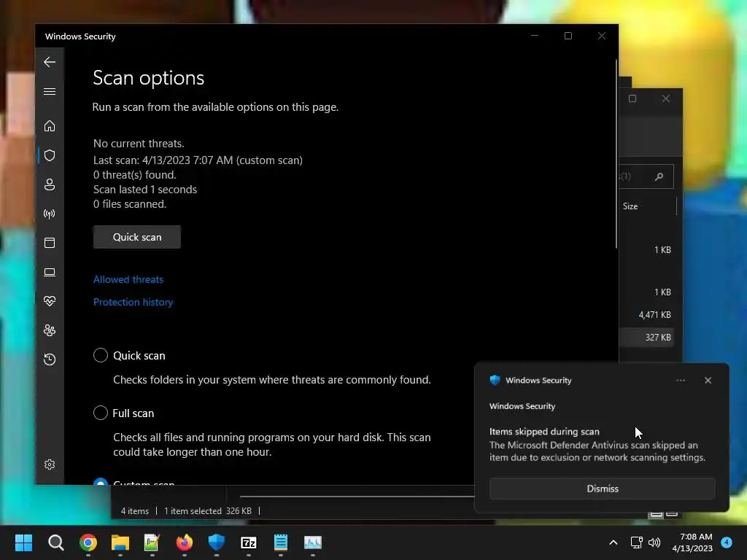Show hidden system tray icons
Screen dimensions: 747x560
coord(614,542)
